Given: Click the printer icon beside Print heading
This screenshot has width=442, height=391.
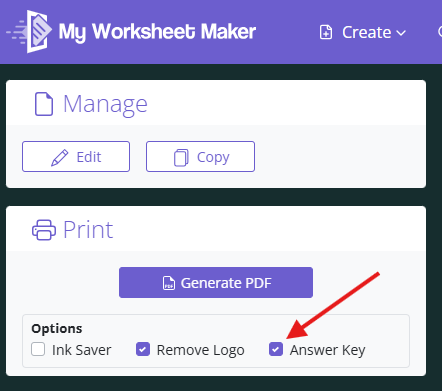Looking at the screenshot, I should (44, 230).
